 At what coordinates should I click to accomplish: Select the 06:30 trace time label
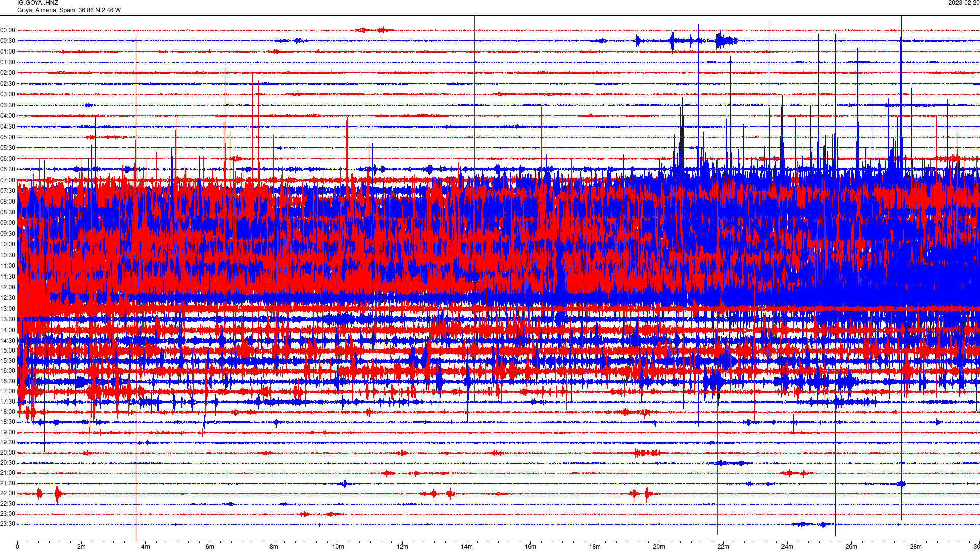(8, 169)
